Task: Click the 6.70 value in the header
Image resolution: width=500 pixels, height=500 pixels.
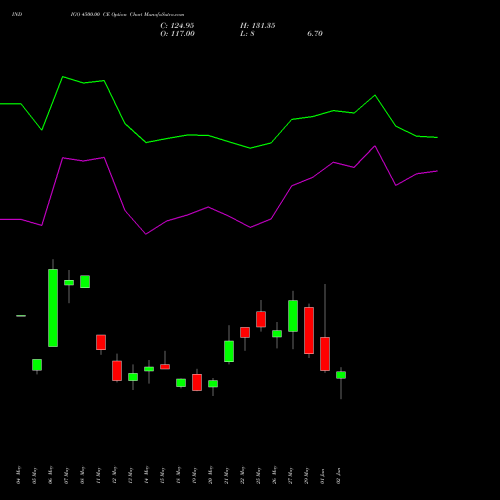Action: click(315, 34)
